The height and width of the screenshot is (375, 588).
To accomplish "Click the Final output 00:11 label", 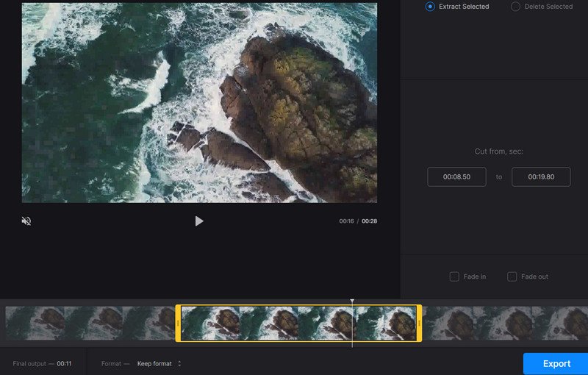I will [42, 363].
